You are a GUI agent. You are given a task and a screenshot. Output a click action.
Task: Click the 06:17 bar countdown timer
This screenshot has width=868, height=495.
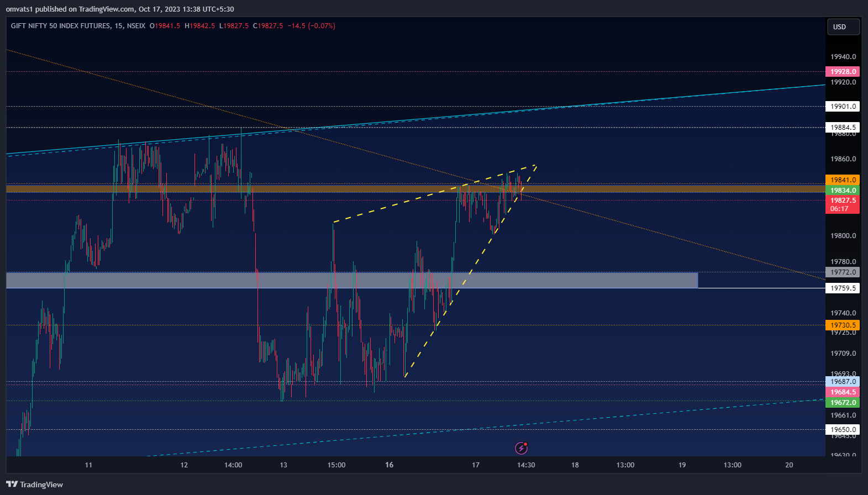click(x=839, y=209)
